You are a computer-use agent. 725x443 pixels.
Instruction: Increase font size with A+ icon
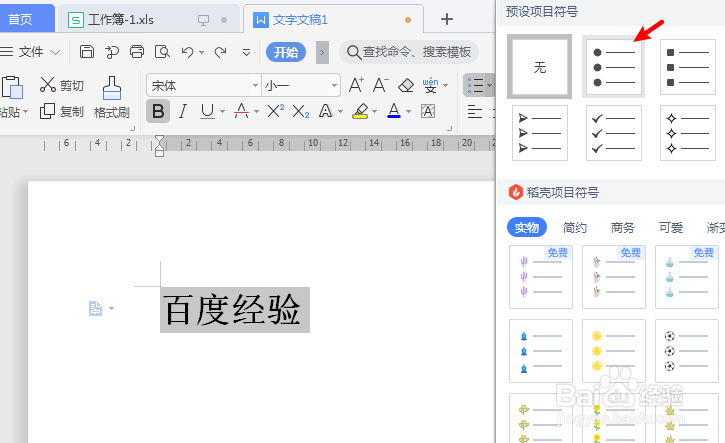pos(356,85)
